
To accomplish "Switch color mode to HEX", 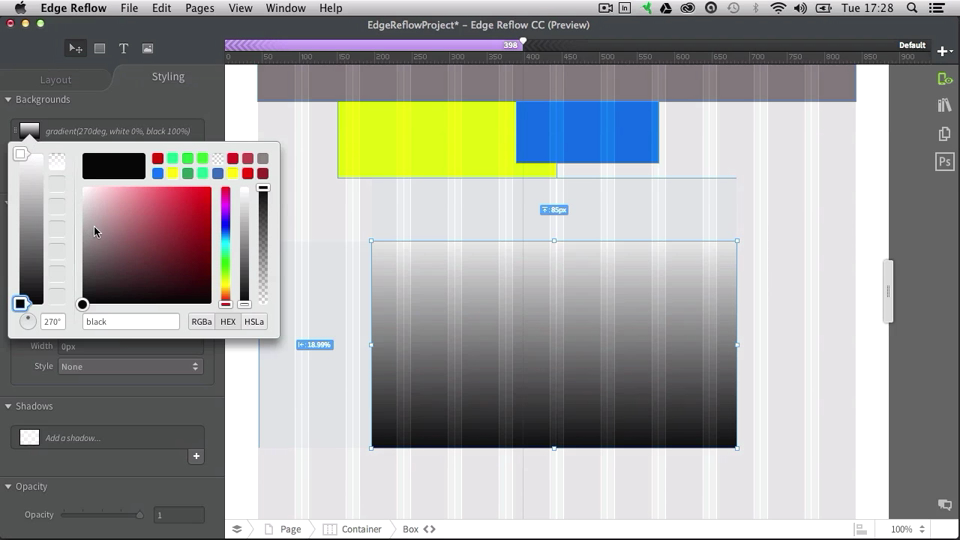I will [x=228, y=321].
